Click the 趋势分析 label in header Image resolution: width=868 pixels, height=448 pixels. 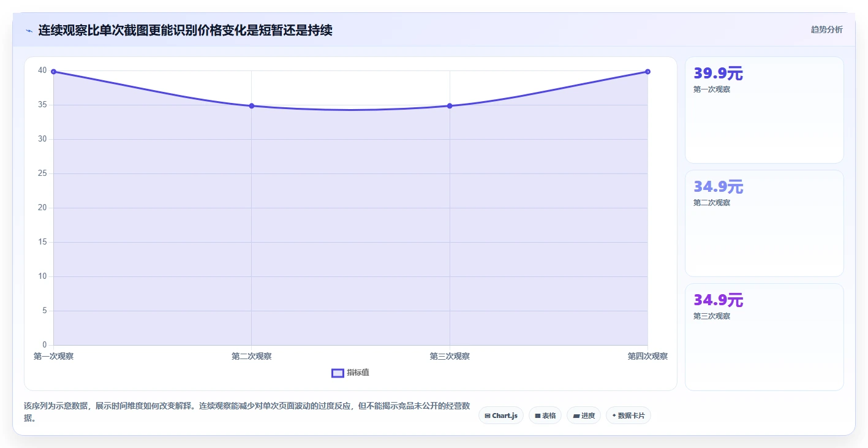(x=826, y=29)
